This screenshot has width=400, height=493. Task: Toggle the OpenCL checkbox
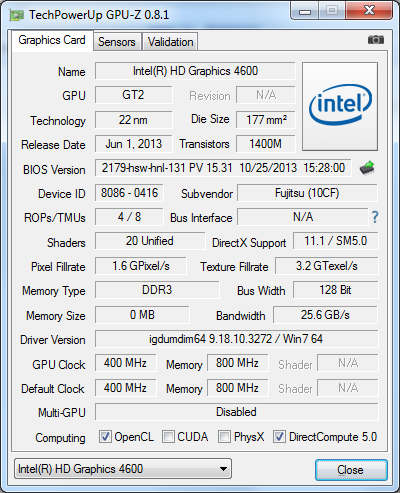pos(105,437)
